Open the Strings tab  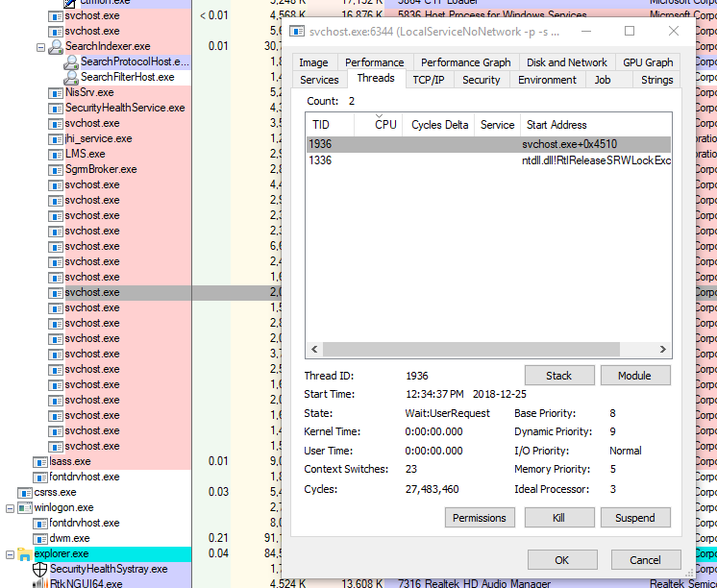(x=656, y=80)
